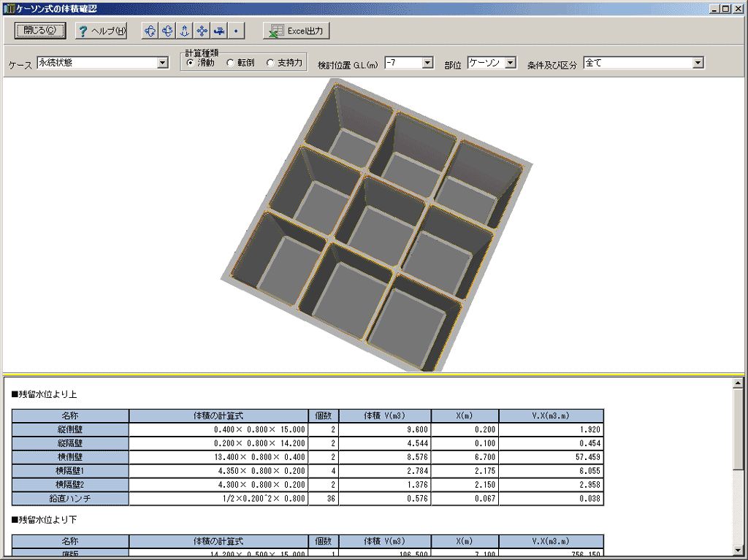Image resolution: width=748 pixels, height=560 pixels.
Task: Click the ■残留水位より上 section heading
Action: click(x=45, y=394)
